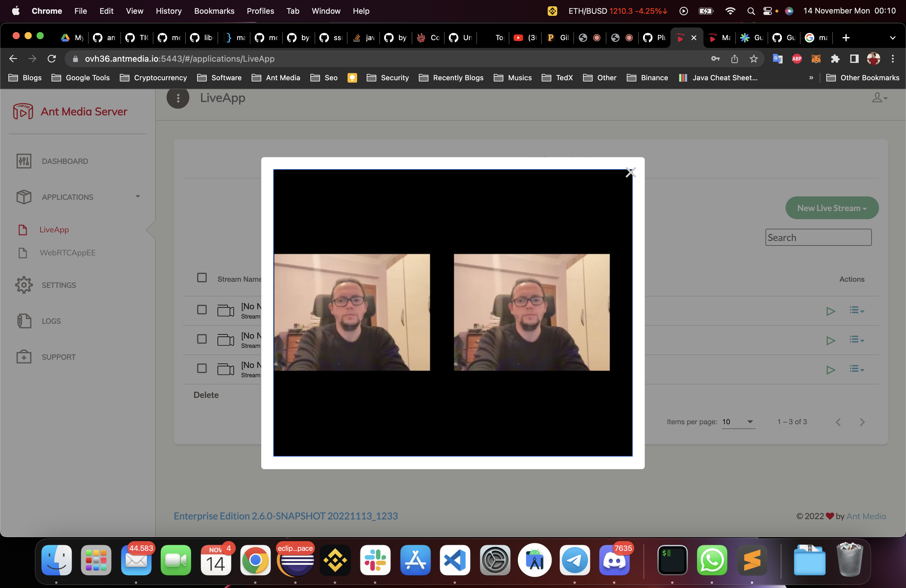Click Chrome reload page button
Image resolution: width=906 pixels, height=588 pixels.
coord(52,59)
